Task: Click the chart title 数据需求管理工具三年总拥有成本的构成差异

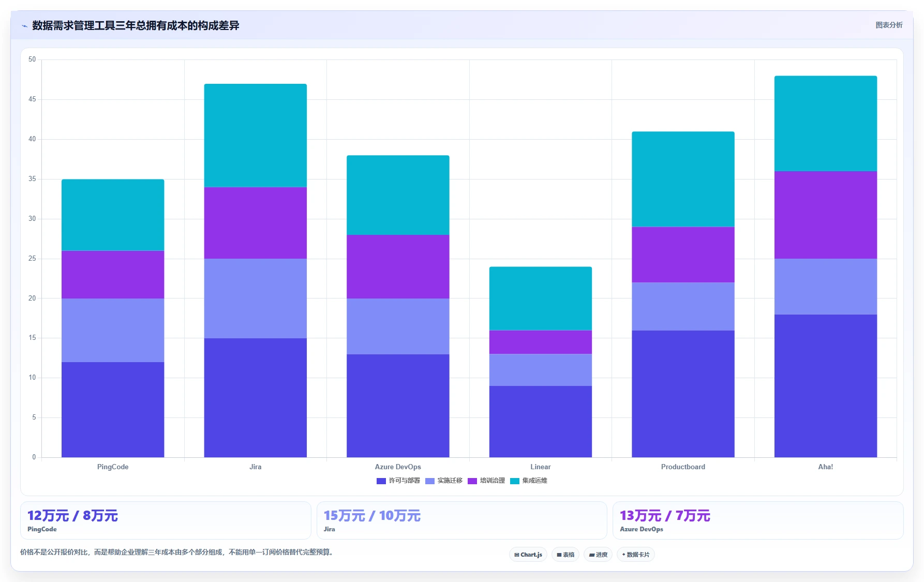Action: click(x=136, y=25)
